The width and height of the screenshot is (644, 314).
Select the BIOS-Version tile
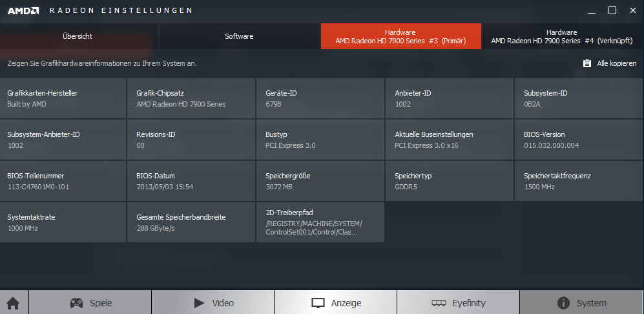click(x=579, y=140)
